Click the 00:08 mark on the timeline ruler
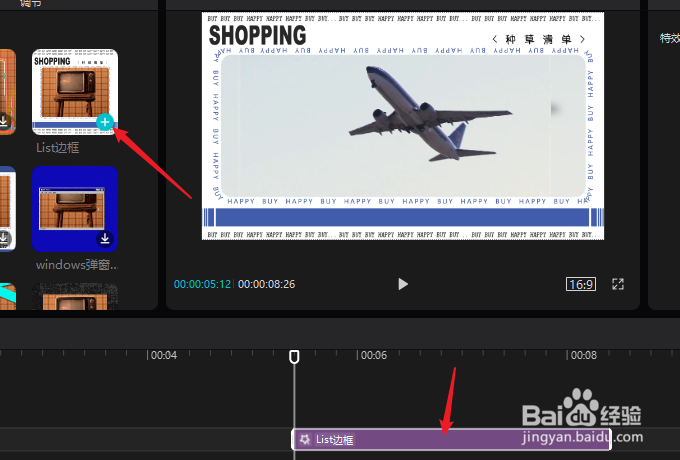The height and width of the screenshot is (460, 680). point(584,356)
